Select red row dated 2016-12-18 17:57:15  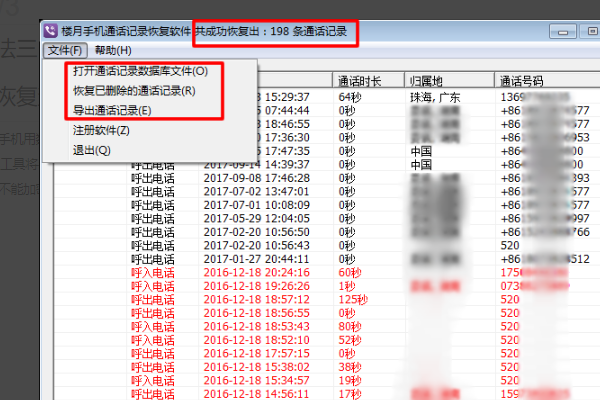click(327, 354)
